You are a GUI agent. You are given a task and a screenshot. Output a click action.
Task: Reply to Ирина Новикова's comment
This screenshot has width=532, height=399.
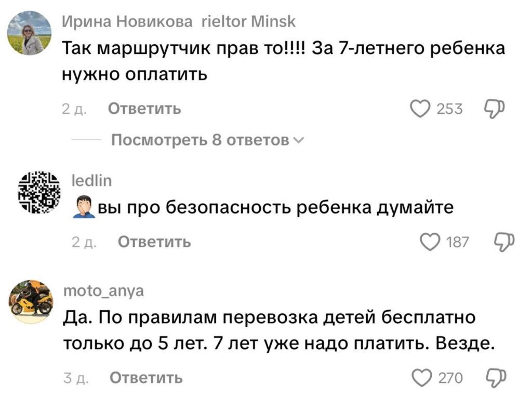click(x=144, y=109)
